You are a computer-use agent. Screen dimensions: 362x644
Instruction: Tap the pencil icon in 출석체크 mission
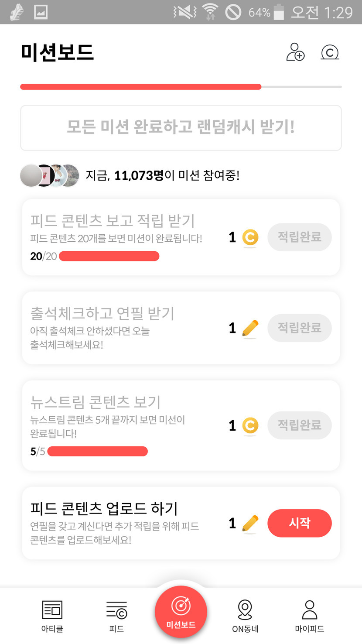pyautogui.click(x=250, y=329)
